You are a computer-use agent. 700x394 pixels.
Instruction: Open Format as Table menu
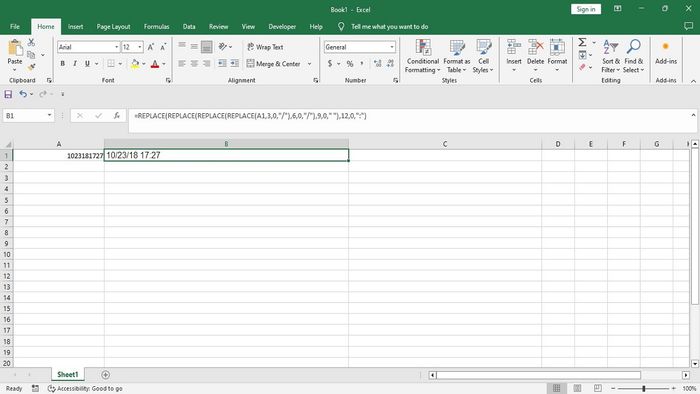(457, 56)
